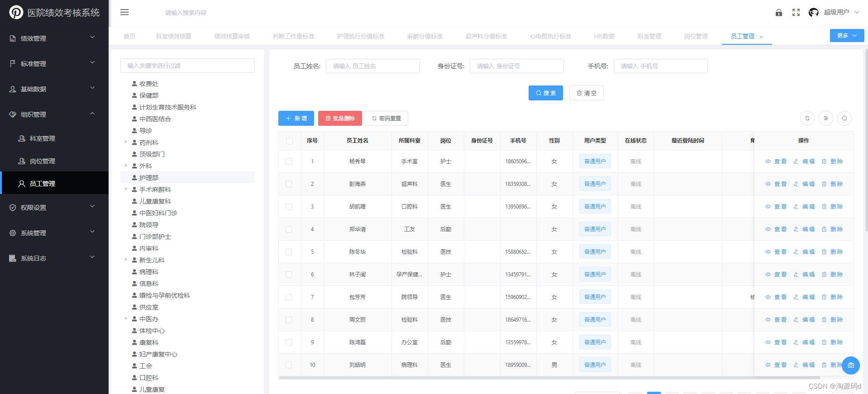
Task: Open the 更多 tabs dropdown
Action: [847, 35]
